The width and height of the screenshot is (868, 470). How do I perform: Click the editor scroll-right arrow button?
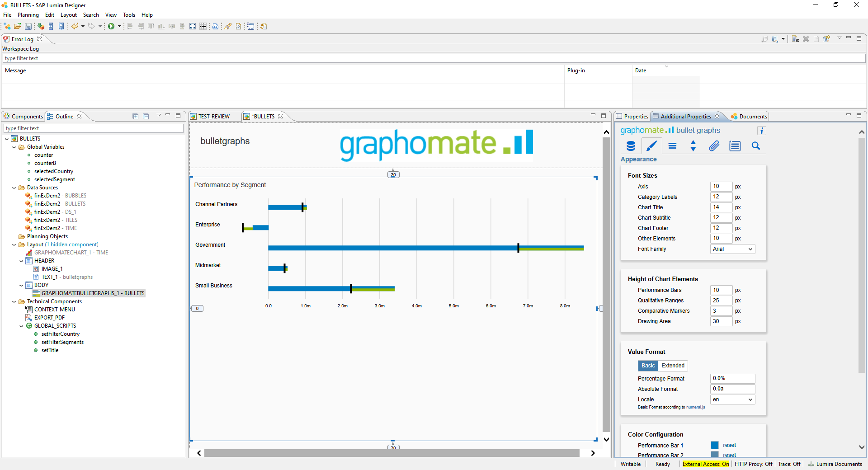coord(593,453)
